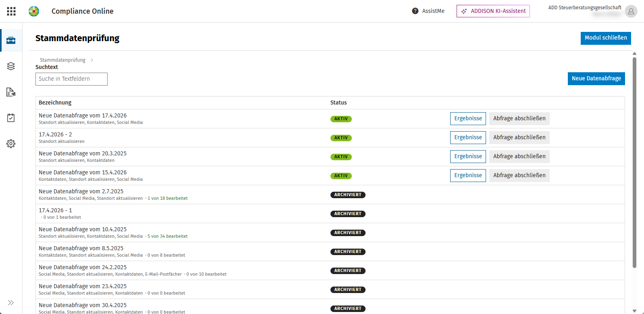Click Abfrage abschließen for Datenabfrage vom 20.3.2025
Screen dimensions: 644x314
point(519,157)
